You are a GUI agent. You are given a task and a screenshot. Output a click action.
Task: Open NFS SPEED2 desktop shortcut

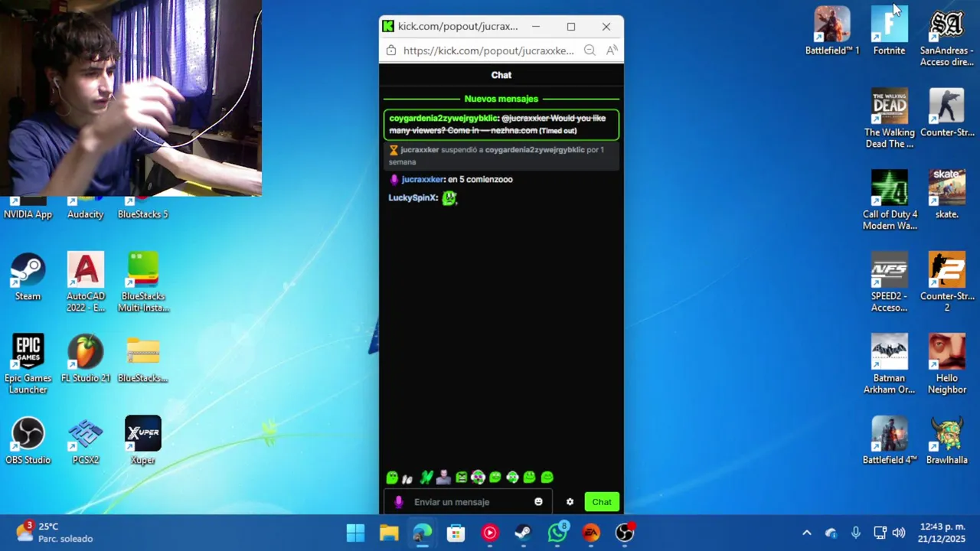click(x=889, y=282)
